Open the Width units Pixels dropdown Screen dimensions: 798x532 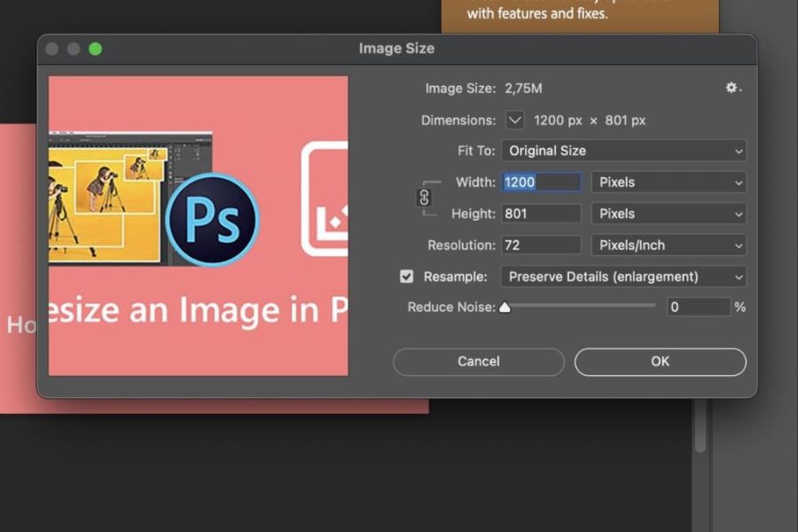coord(669,182)
